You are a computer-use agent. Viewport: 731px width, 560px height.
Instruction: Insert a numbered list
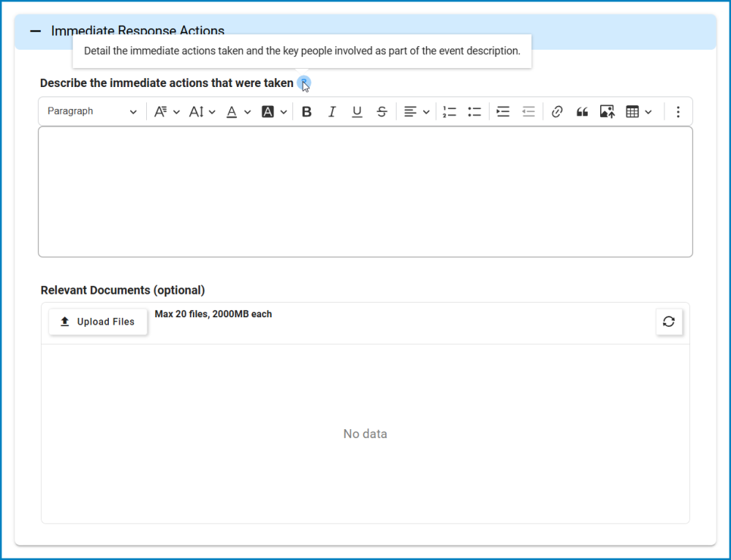pos(450,111)
